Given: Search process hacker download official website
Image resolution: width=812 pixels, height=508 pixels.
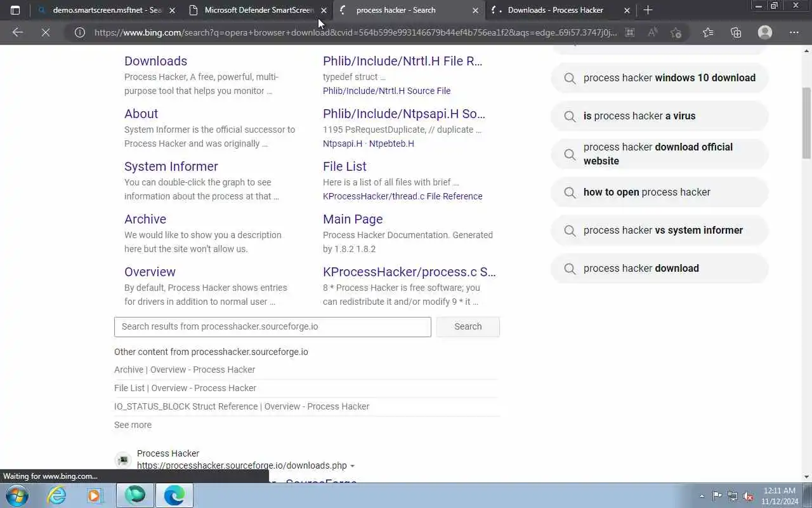Looking at the screenshot, I should click(660, 154).
